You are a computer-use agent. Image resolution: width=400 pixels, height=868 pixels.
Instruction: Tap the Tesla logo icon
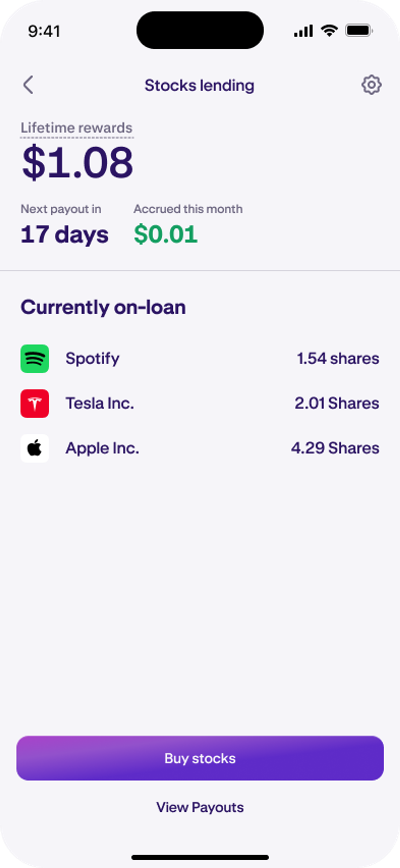(x=35, y=403)
